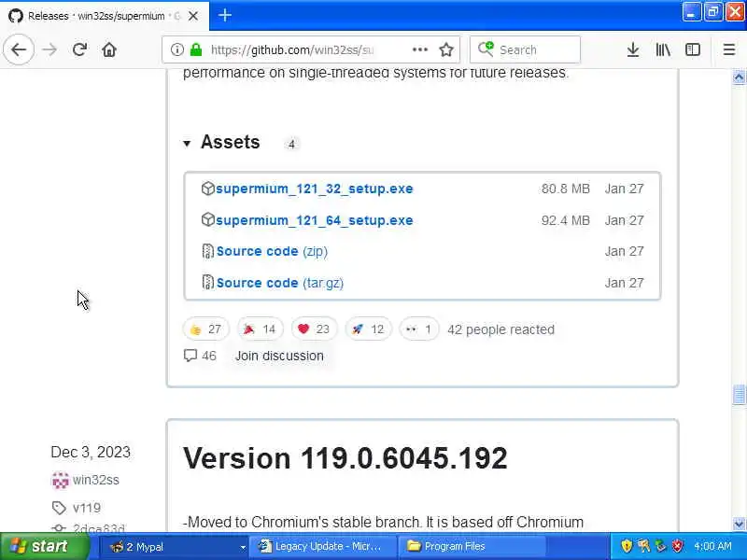Open Version 119.0.6045.192 release title

[345, 458]
